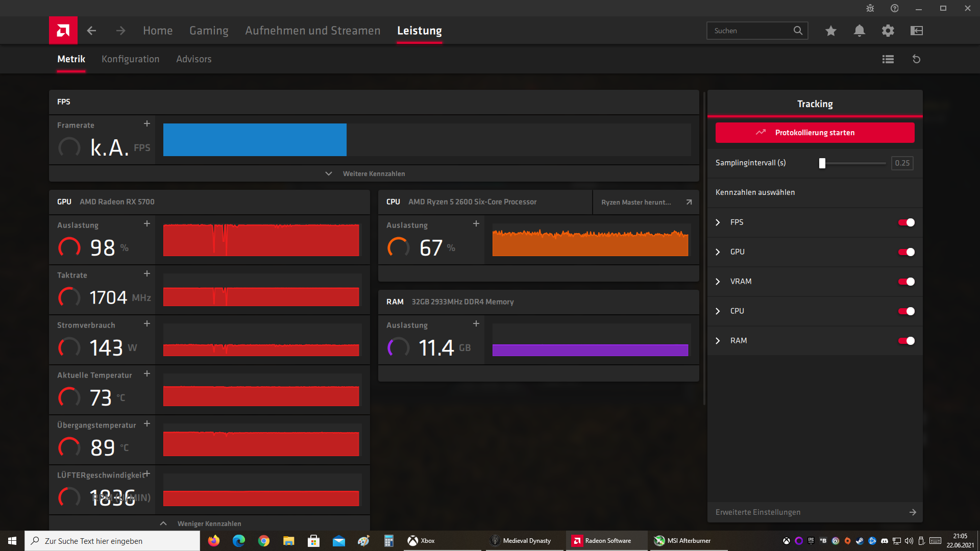The height and width of the screenshot is (551, 980).
Task: Turn off VRAM tracking toggle
Action: (x=906, y=282)
